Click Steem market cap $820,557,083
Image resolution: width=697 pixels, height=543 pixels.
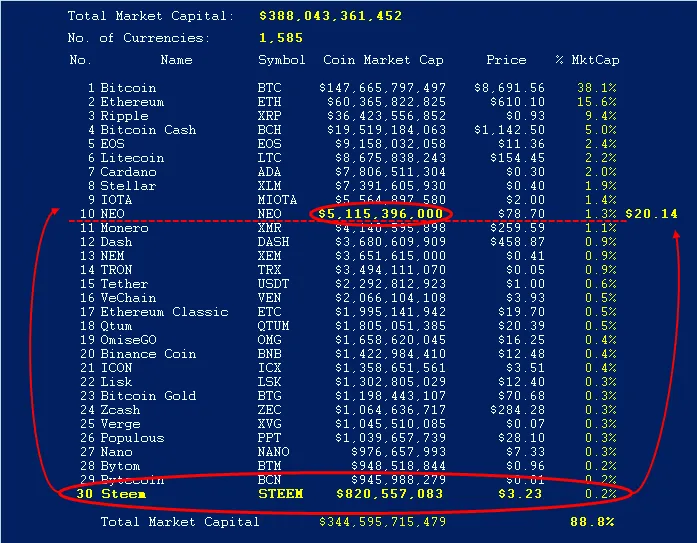pos(390,494)
